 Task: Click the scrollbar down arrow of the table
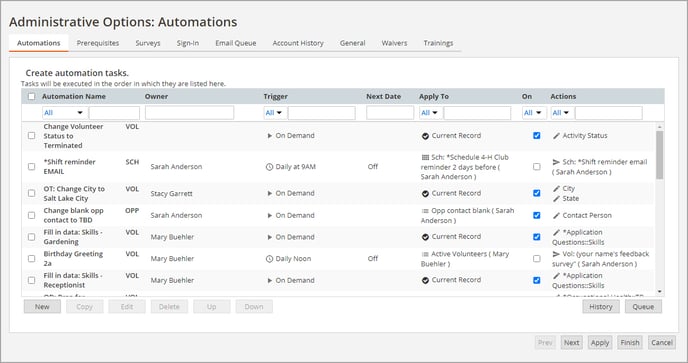pos(659,291)
